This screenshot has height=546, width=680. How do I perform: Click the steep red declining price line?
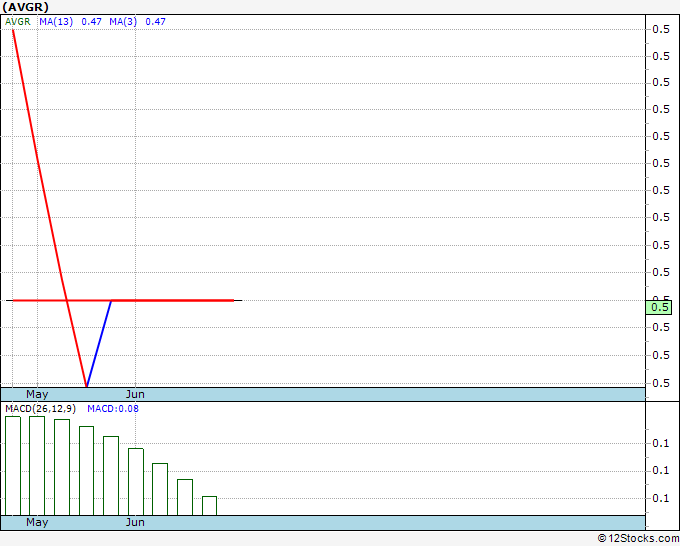coord(49,208)
